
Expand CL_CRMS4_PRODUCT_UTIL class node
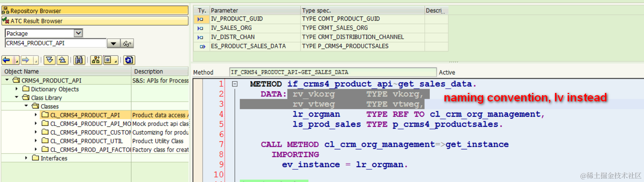tap(36, 141)
